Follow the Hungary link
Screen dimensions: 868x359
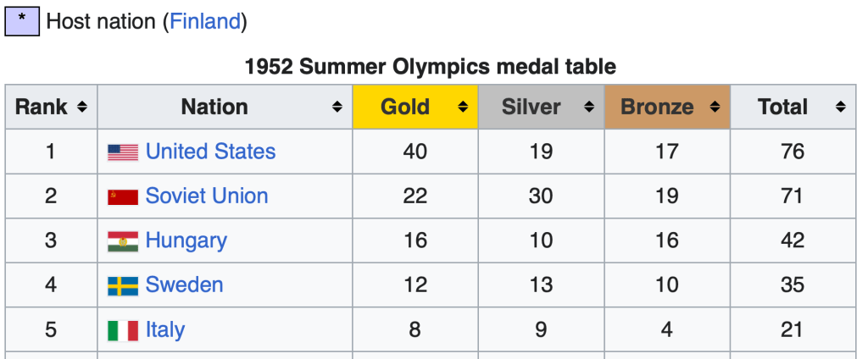[186, 240]
